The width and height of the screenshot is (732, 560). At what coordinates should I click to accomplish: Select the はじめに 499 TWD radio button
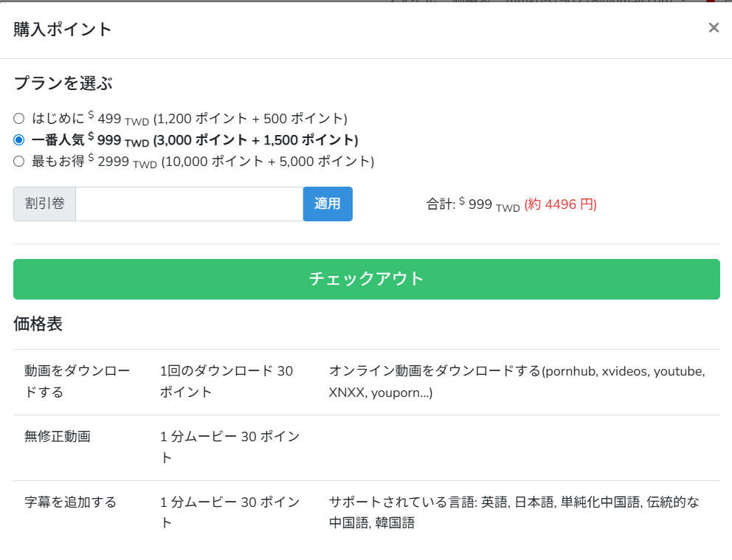tap(19, 118)
